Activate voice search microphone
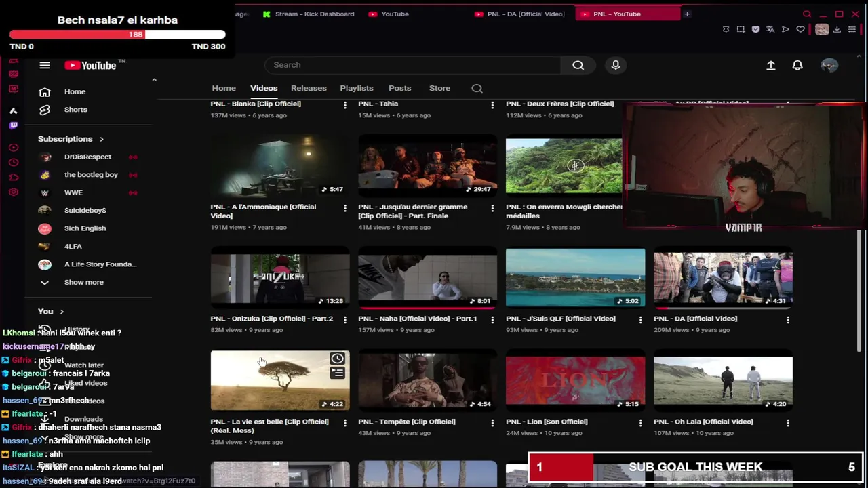 coord(616,65)
